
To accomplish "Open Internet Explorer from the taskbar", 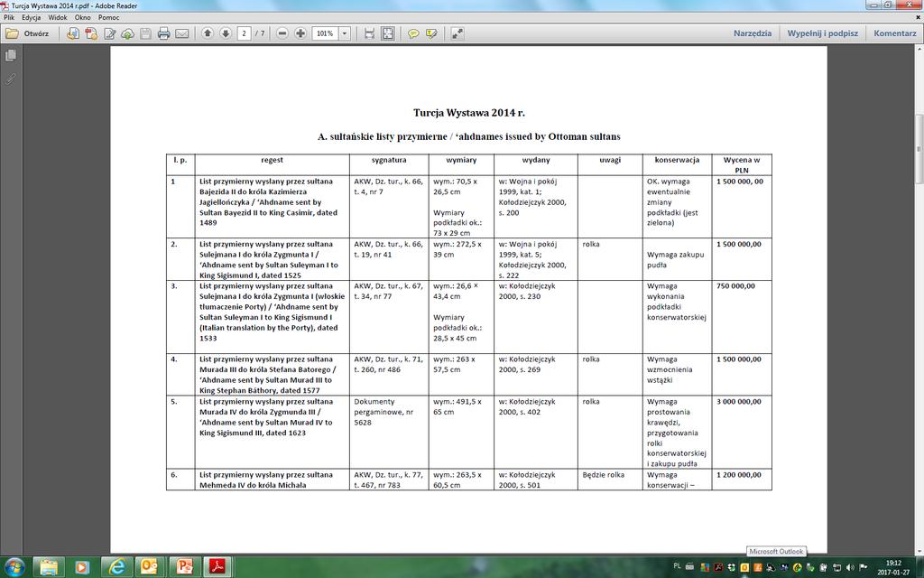I will tap(116, 567).
